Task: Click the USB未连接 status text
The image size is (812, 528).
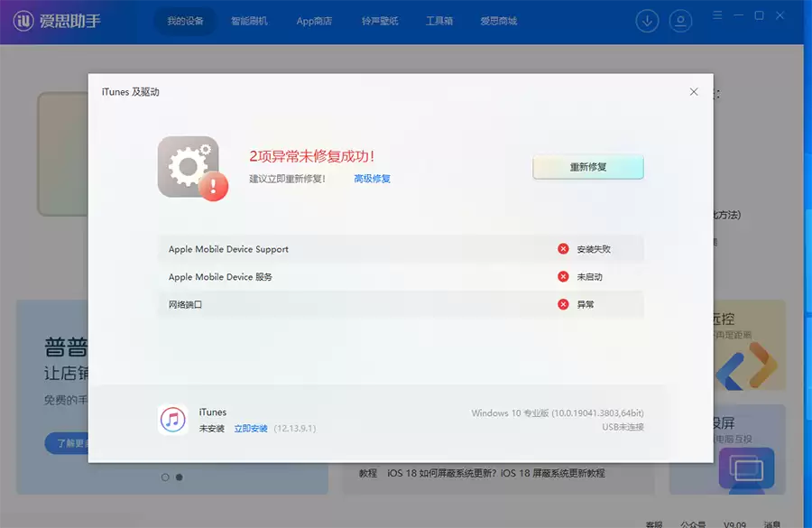Action: point(623,427)
